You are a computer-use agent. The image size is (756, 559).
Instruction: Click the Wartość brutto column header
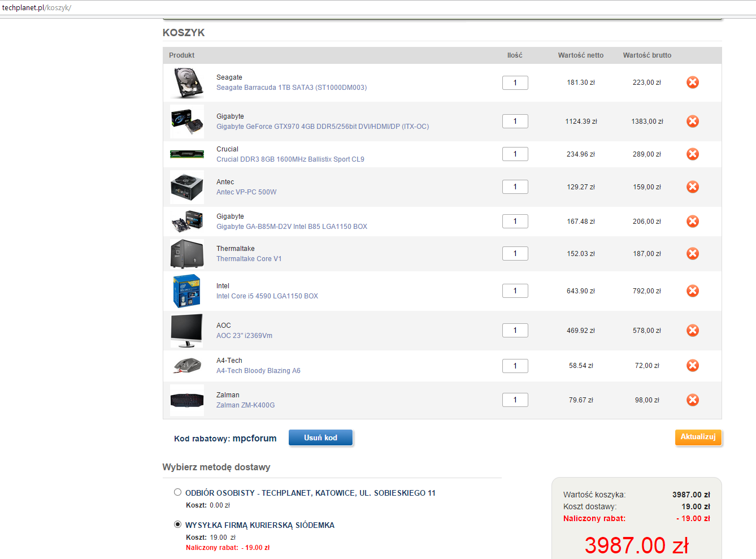click(647, 55)
